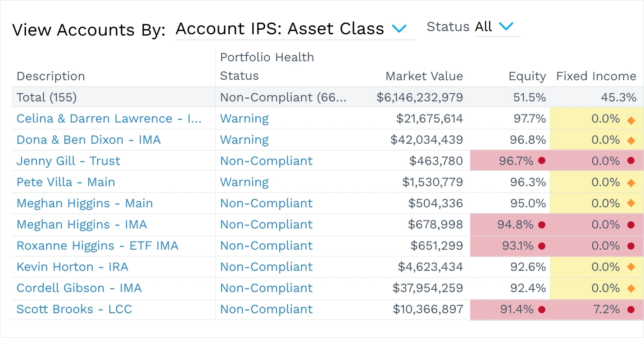Open the Kevin Horton - IRA account link
This screenshot has width=644, height=338.
72,267
